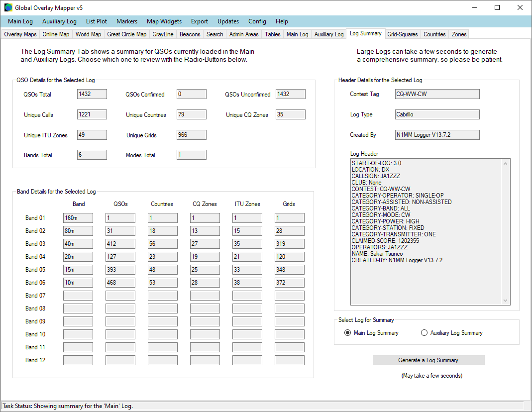Select the Log Summary tab
Screen dimensions: 532x412
tap(366, 33)
